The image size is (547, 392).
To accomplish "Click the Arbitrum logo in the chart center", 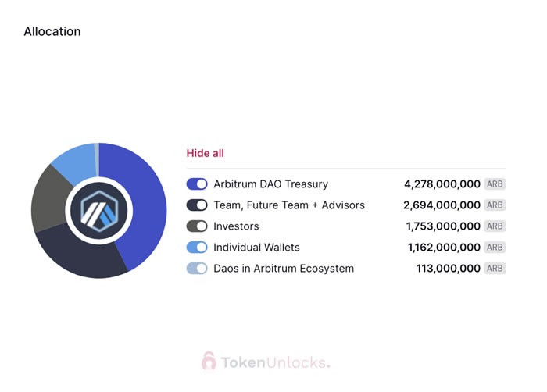I will pyautogui.click(x=98, y=211).
